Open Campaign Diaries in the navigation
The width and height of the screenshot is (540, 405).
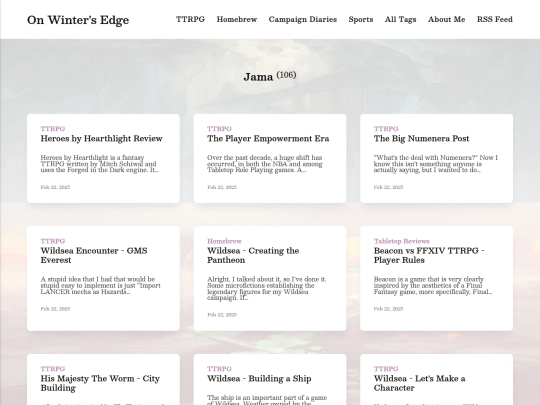pyautogui.click(x=303, y=19)
